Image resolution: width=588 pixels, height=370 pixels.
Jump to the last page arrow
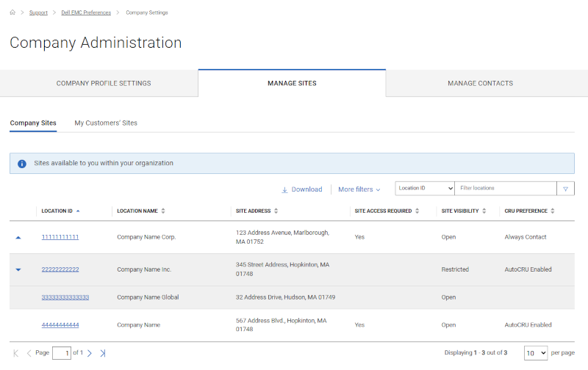tap(103, 353)
